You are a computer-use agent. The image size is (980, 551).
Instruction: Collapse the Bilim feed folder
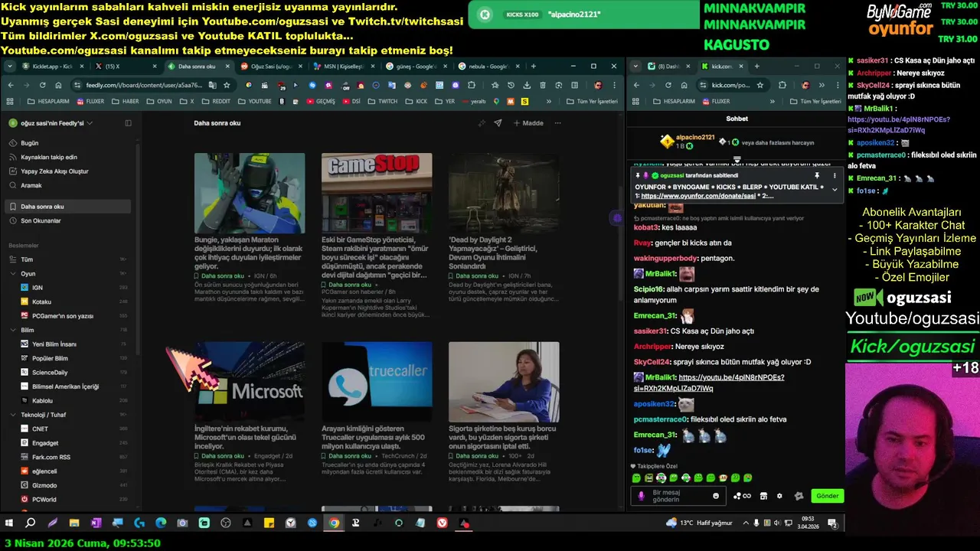click(13, 330)
